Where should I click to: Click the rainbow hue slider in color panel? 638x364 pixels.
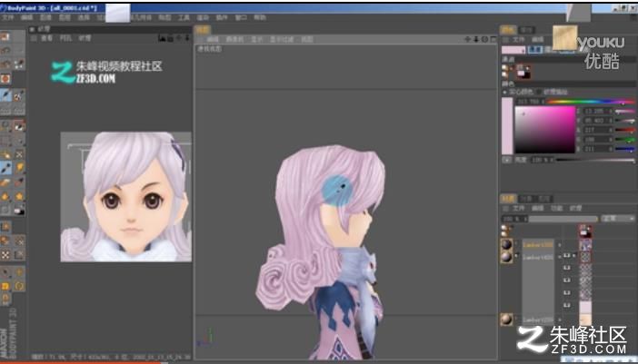click(590, 102)
